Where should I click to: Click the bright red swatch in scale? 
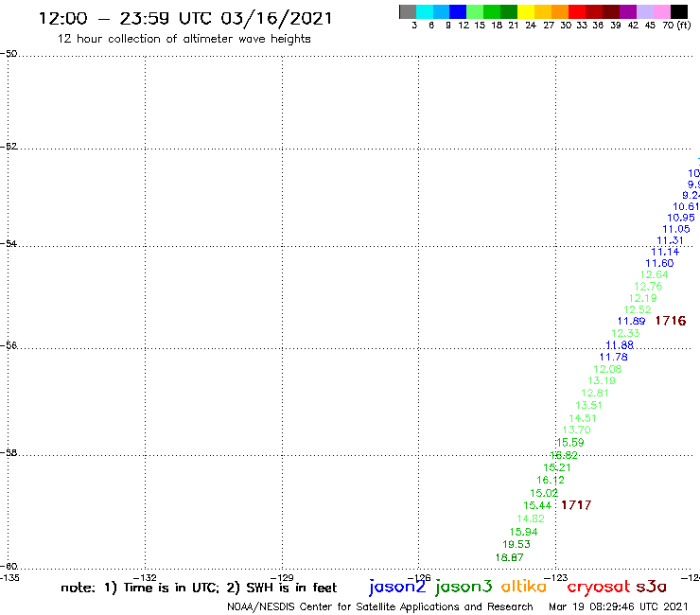point(577,11)
